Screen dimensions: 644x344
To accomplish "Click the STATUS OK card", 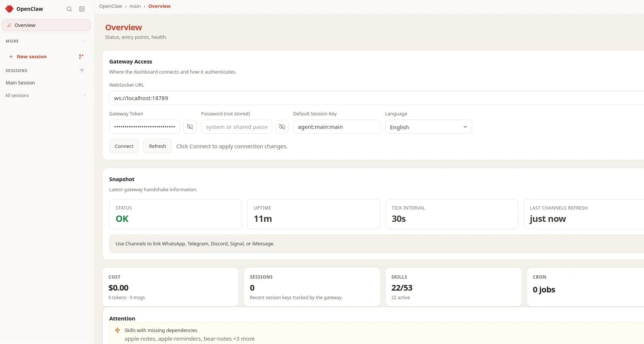I will pyautogui.click(x=175, y=214).
